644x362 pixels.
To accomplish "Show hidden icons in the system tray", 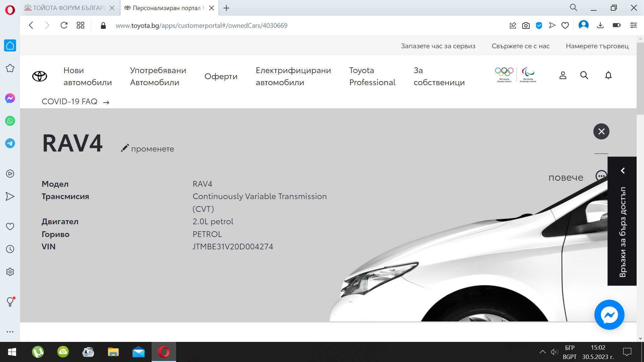I will (x=543, y=352).
